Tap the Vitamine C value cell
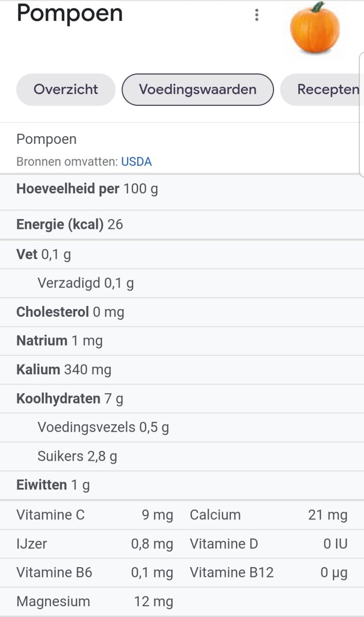This screenshot has width=364, height=617. point(157,515)
